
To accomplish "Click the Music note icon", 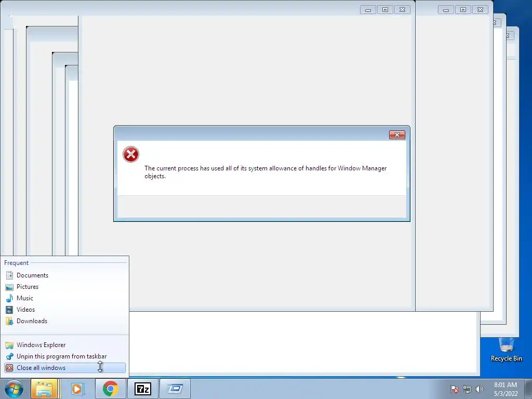I will 9,298.
